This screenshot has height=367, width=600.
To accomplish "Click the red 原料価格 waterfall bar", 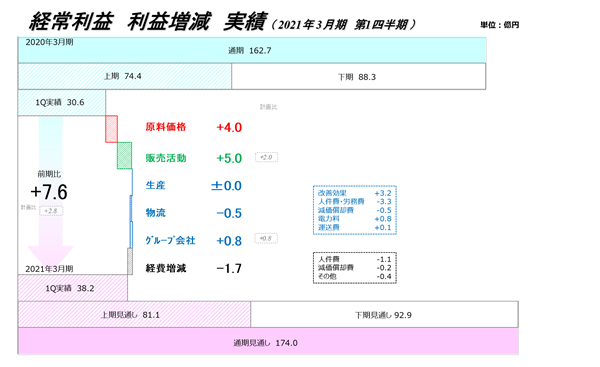I will coord(111,129).
